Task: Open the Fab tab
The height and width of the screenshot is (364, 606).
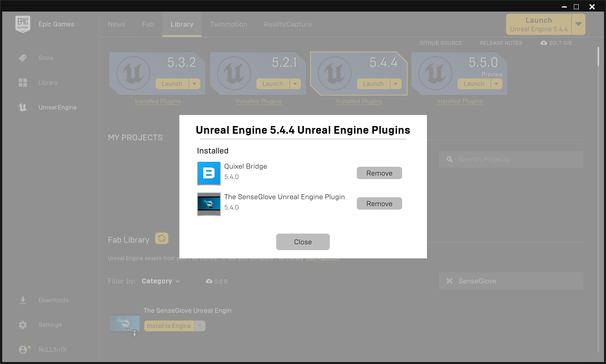Action: point(148,24)
